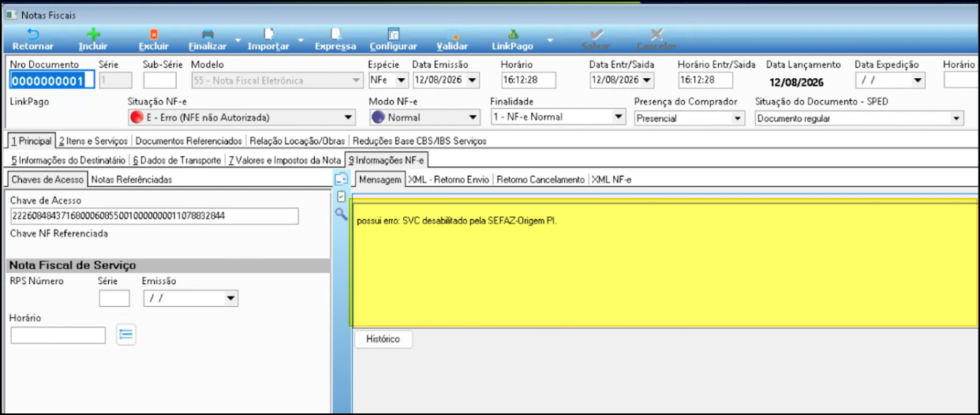The width and height of the screenshot is (980, 415).
Task: Open the Espécie NFe dropdown
Action: tap(402, 80)
